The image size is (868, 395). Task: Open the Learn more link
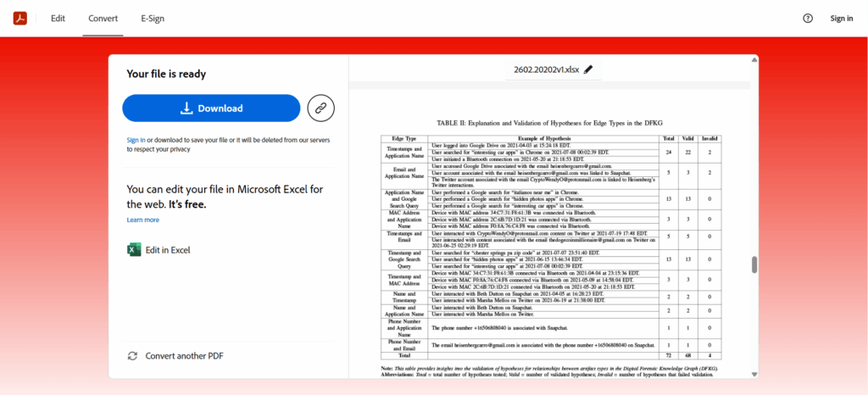click(x=142, y=220)
